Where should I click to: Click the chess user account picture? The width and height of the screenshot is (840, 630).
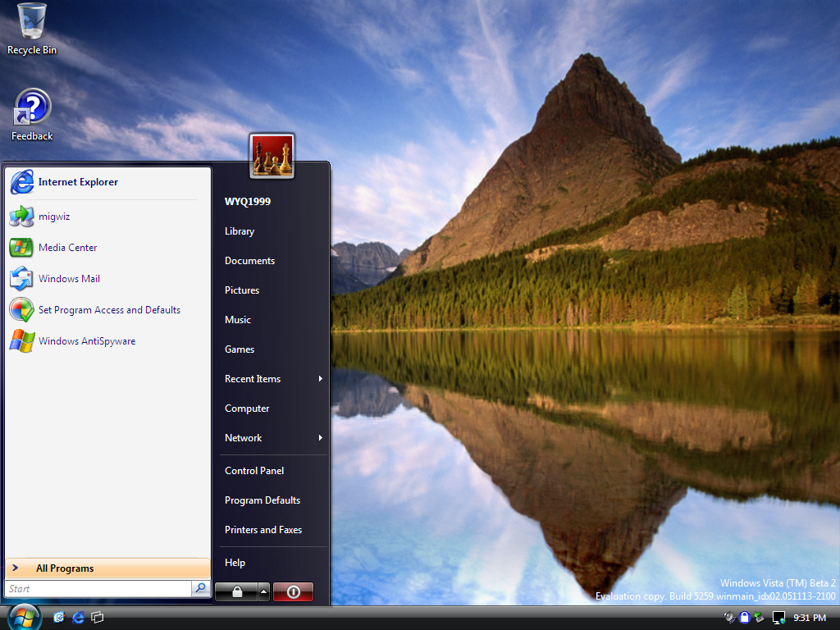[x=272, y=156]
